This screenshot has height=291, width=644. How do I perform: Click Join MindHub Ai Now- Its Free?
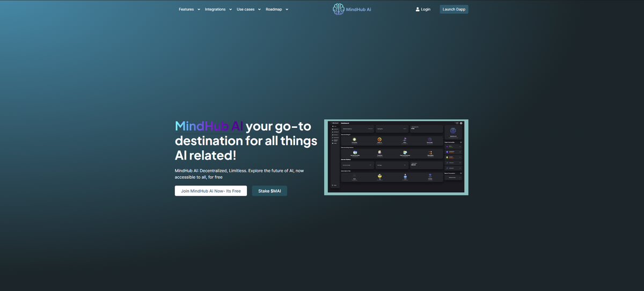(x=211, y=191)
